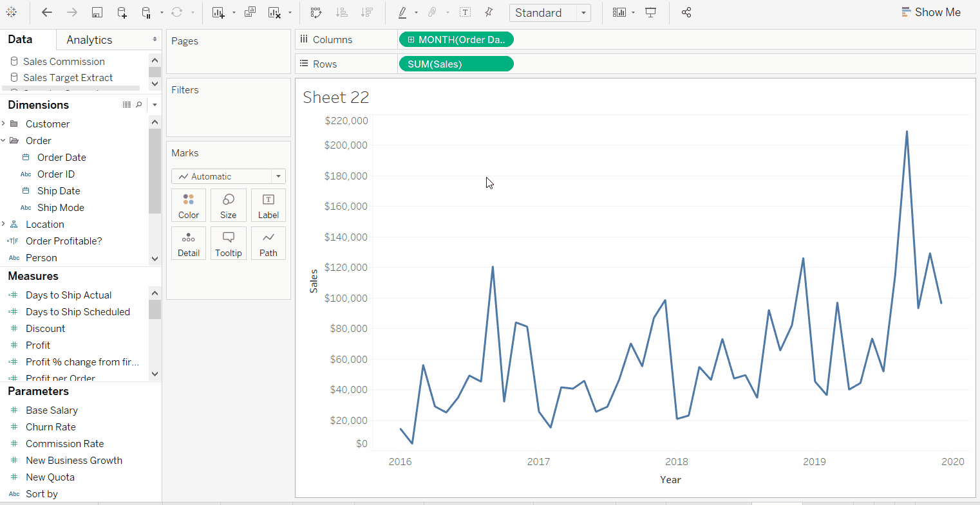This screenshot has height=505, width=980.
Task: Select the Data tab
Action: (x=20, y=39)
